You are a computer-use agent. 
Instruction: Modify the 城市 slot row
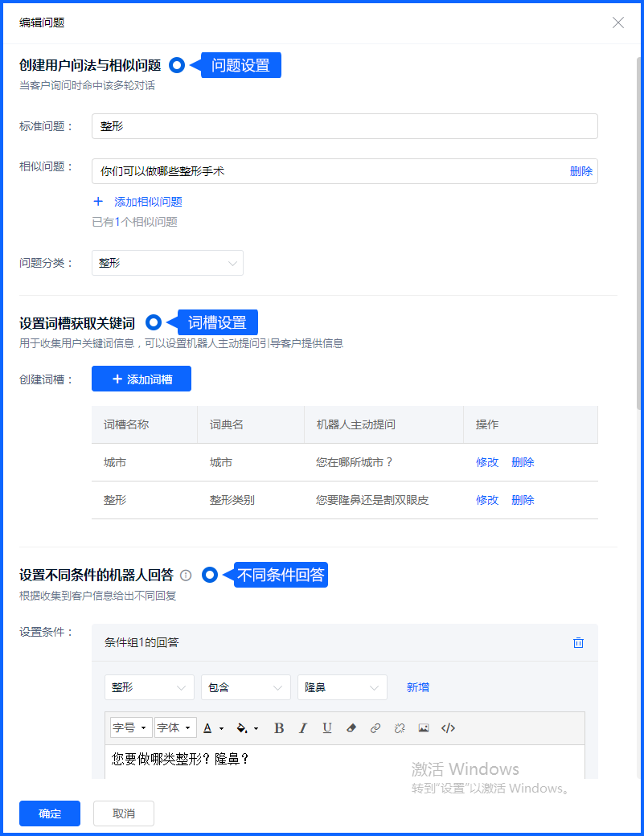tap(487, 462)
